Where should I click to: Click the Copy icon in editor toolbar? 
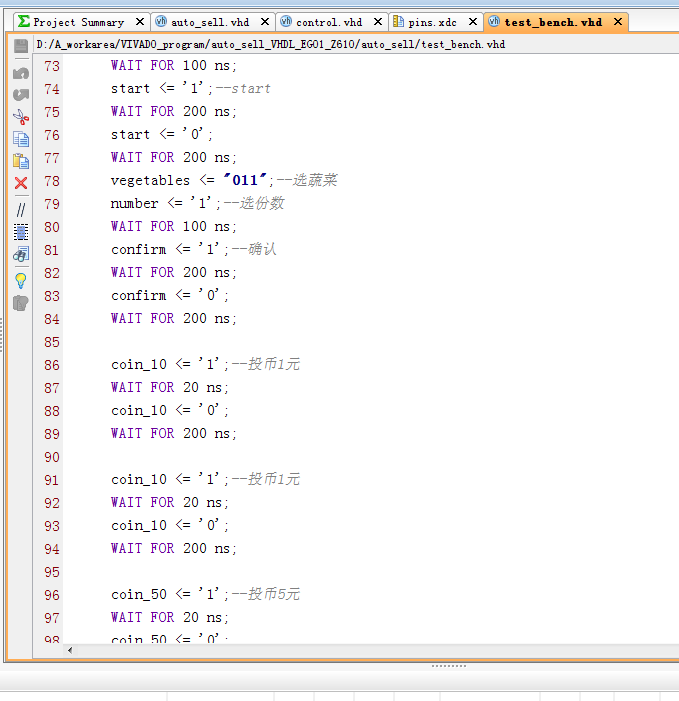click(x=20, y=138)
